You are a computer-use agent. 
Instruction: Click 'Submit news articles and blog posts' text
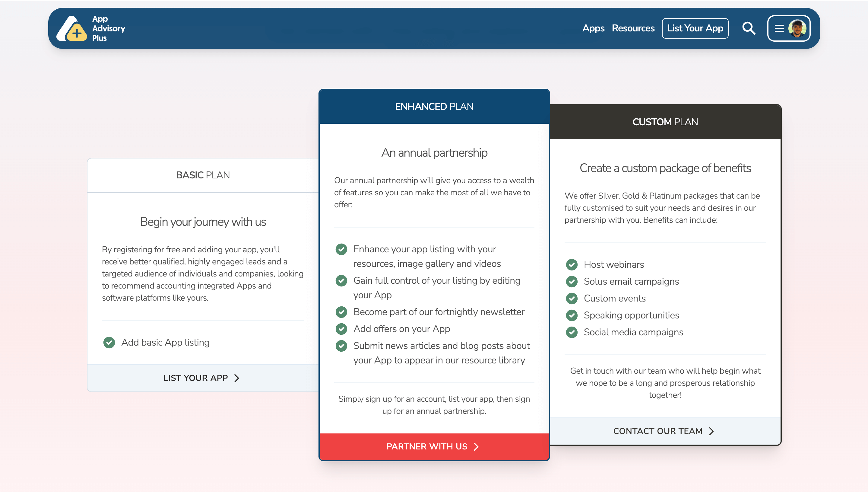pyautogui.click(x=442, y=353)
